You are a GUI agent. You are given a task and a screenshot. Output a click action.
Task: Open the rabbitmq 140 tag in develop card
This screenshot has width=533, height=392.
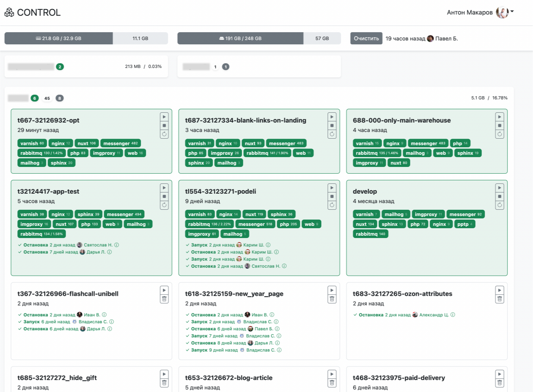pyautogui.click(x=370, y=234)
